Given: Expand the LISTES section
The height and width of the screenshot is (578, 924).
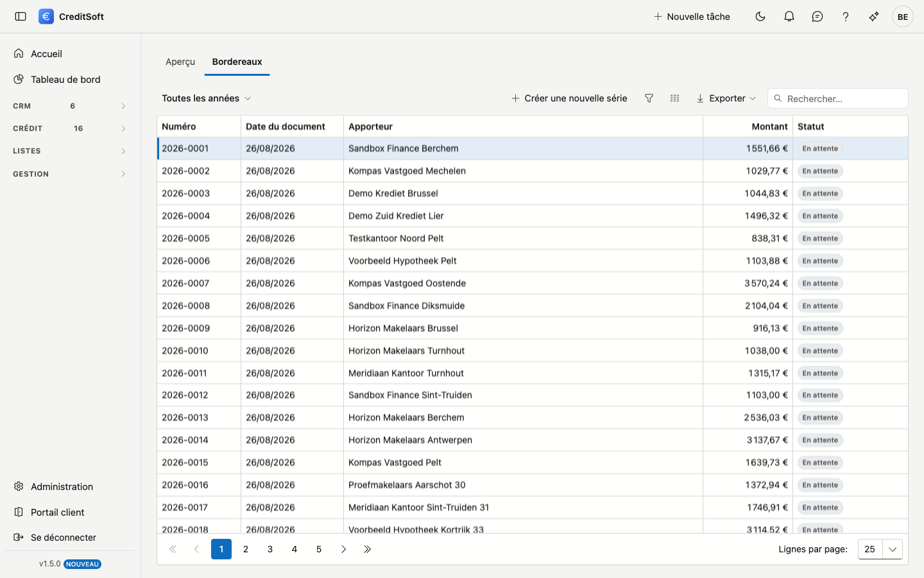Looking at the screenshot, I should pos(71,151).
